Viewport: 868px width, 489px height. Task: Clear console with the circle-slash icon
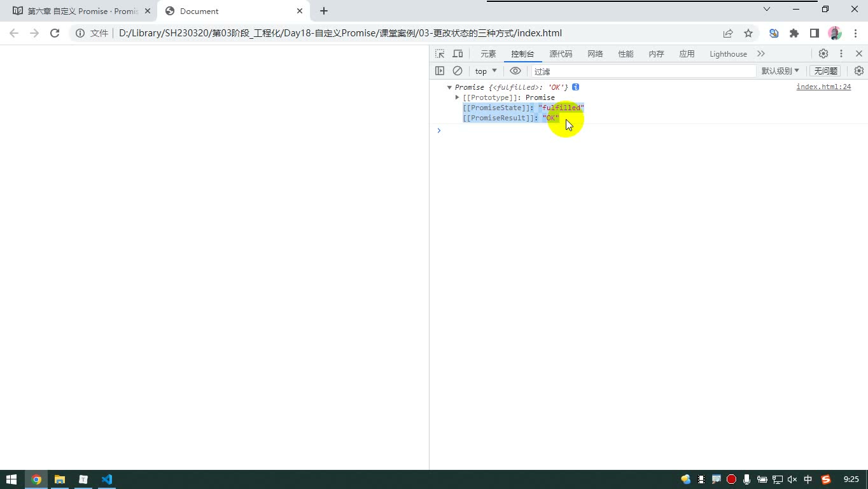coord(458,71)
